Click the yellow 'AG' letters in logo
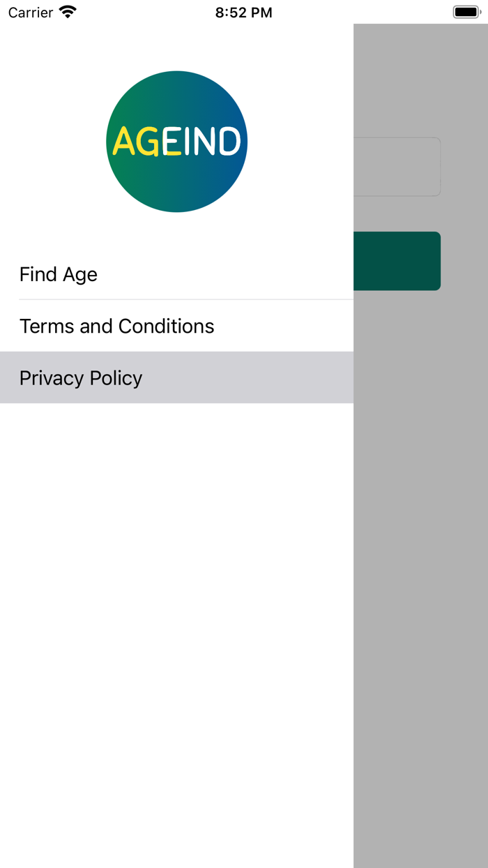The image size is (488, 868). click(137, 142)
